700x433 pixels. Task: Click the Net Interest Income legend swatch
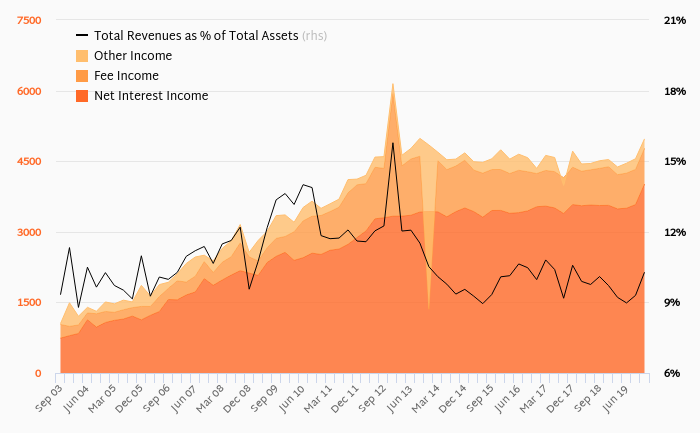(x=82, y=96)
